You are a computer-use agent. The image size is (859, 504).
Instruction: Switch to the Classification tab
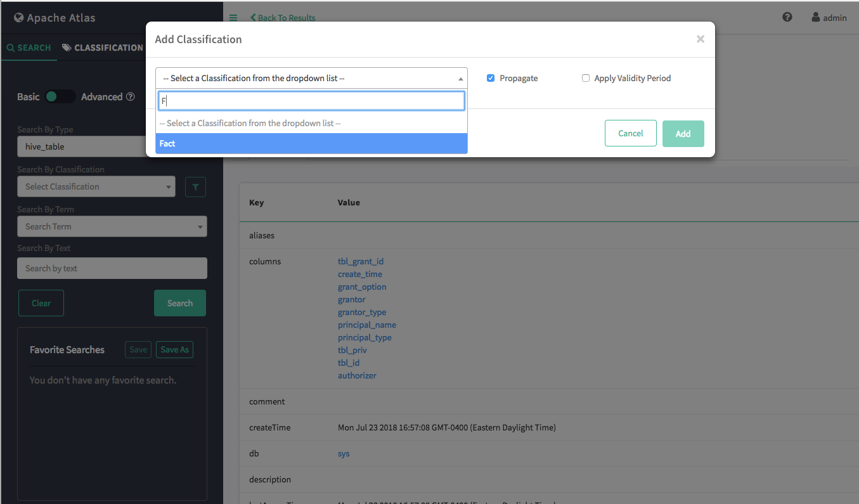point(103,48)
